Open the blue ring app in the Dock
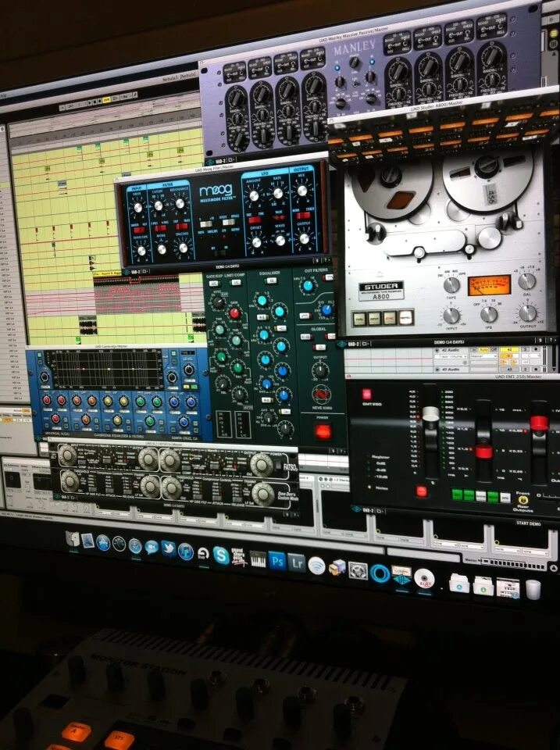The width and height of the screenshot is (560, 750). (x=380, y=573)
